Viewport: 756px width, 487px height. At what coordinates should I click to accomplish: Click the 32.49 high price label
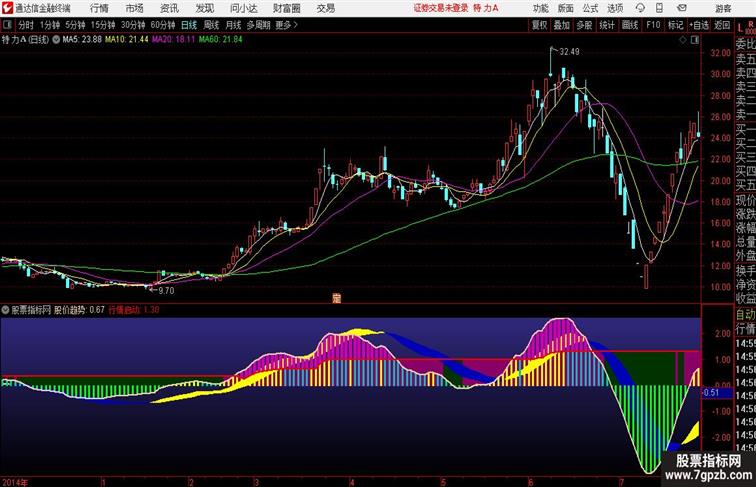click(569, 52)
